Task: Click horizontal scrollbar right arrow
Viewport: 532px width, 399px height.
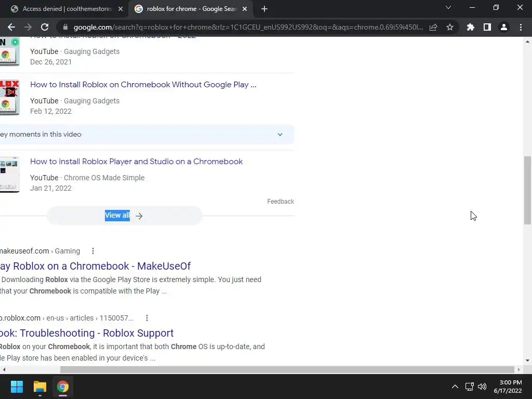Action: pyautogui.click(x=519, y=369)
